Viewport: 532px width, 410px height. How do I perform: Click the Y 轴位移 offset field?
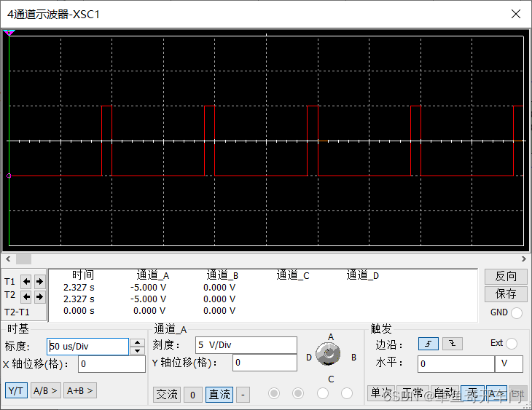pos(265,363)
